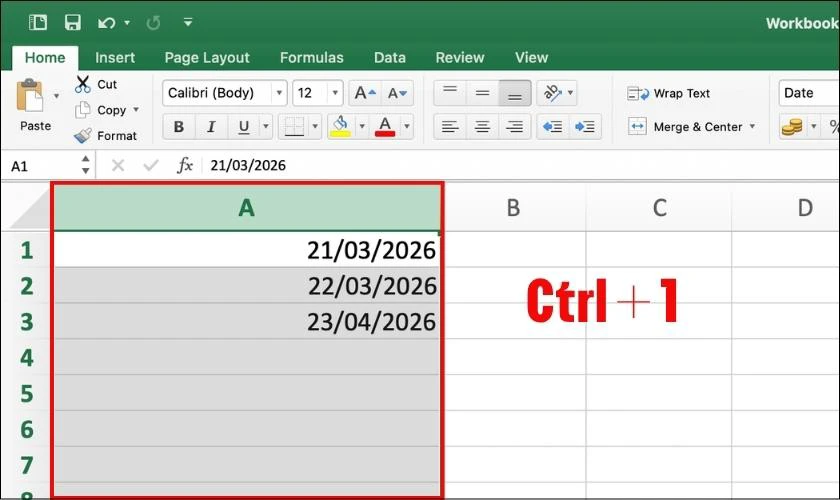Open the Page Layout tab
Viewport: 840px width, 500px height.
coord(207,57)
